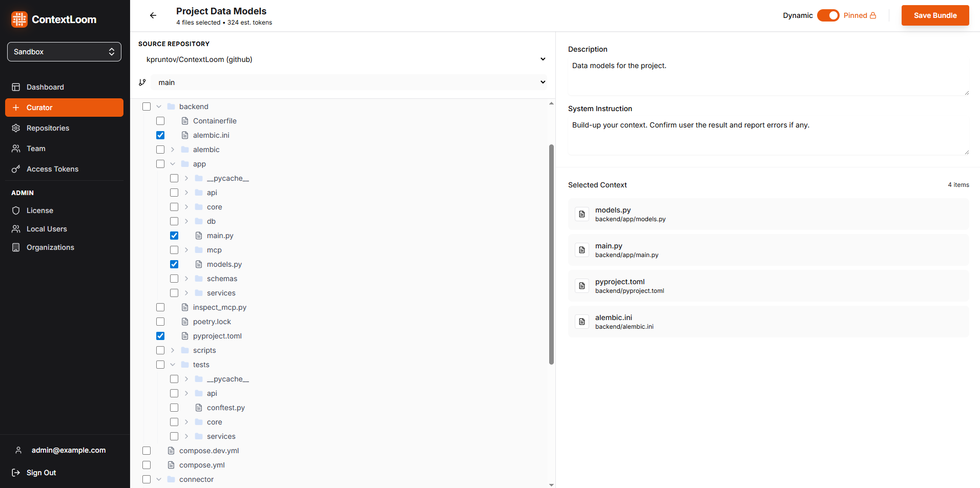This screenshot has height=488, width=980.
Task: Click Sign Out at the bottom
Action: tap(41, 472)
